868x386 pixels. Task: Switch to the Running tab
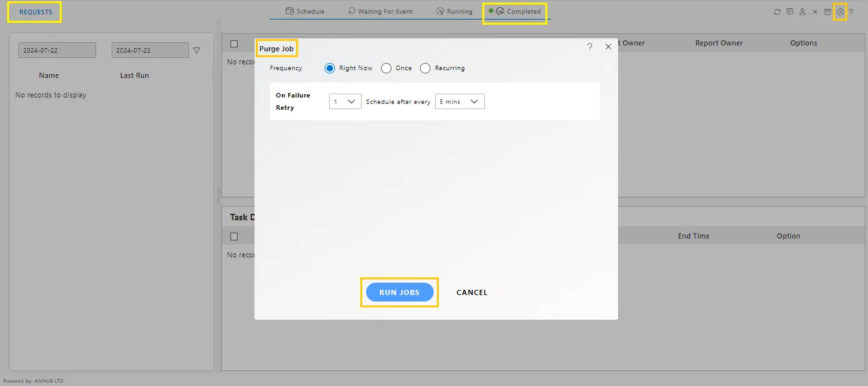point(454,11)
